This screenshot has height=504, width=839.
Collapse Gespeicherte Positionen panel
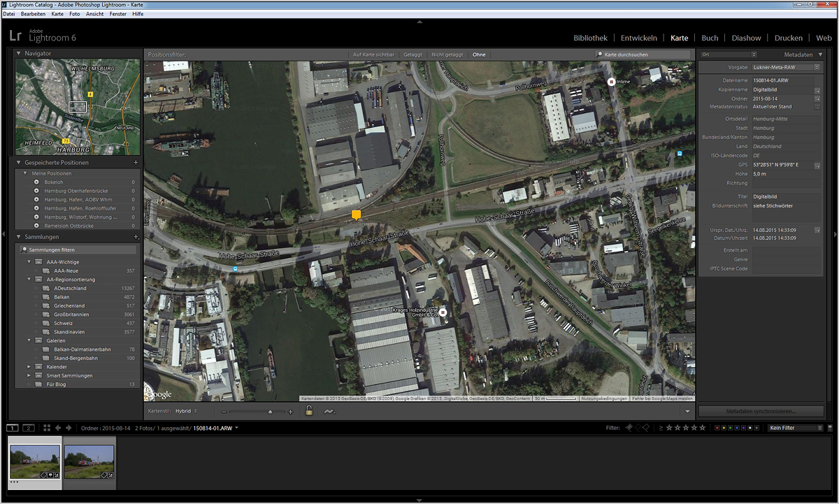pyautogui.click(x=19, y=162)
